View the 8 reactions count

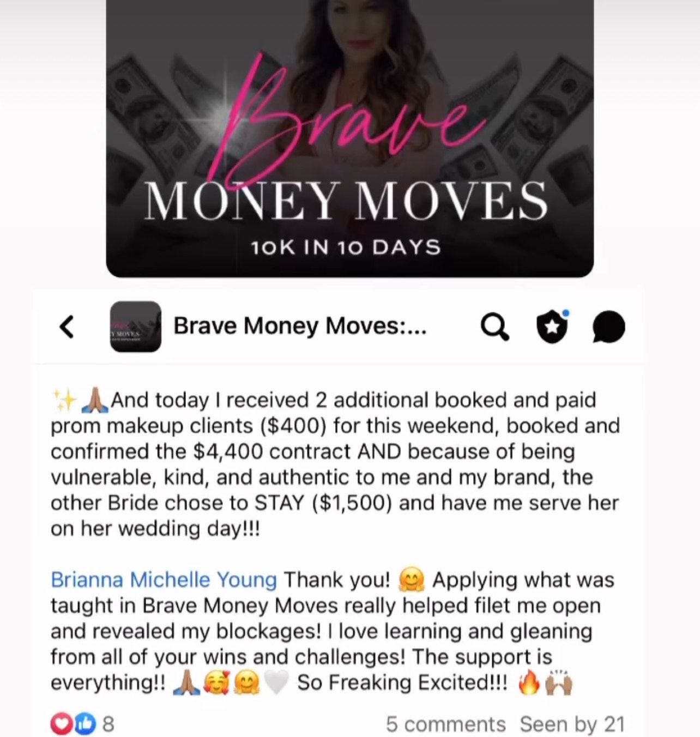coord(108,724)
